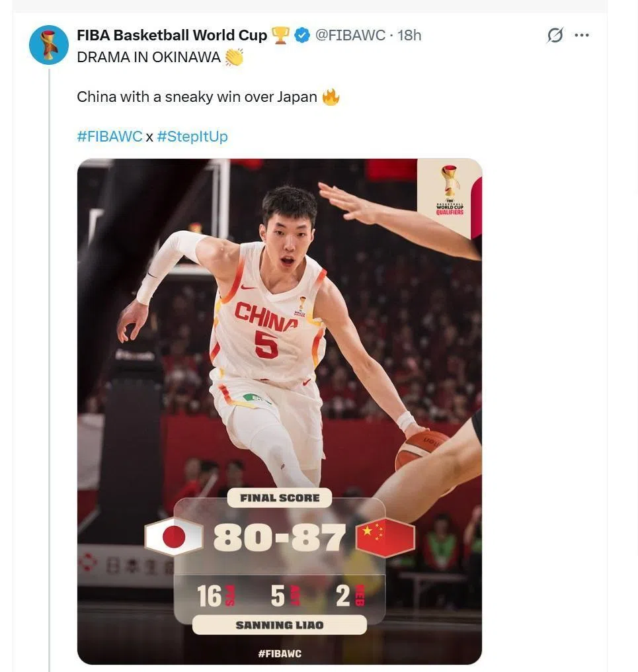This screenshot has height=672, width=638.
Task: Click the 80-87 score text
Action: point(280,538)
